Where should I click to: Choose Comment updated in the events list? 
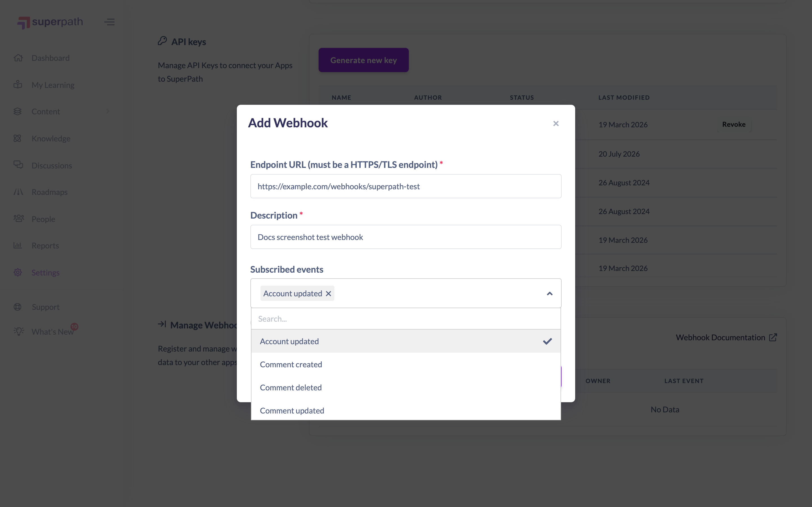[406, 410]
